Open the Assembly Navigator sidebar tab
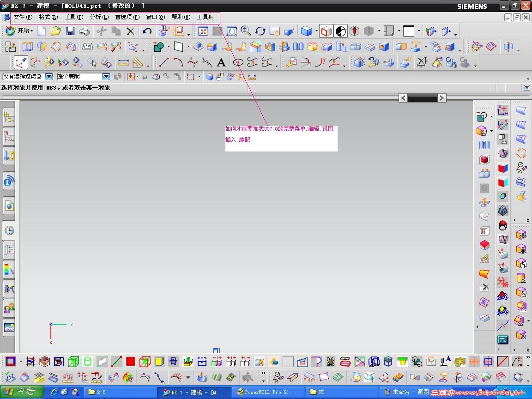 (9, 118)
